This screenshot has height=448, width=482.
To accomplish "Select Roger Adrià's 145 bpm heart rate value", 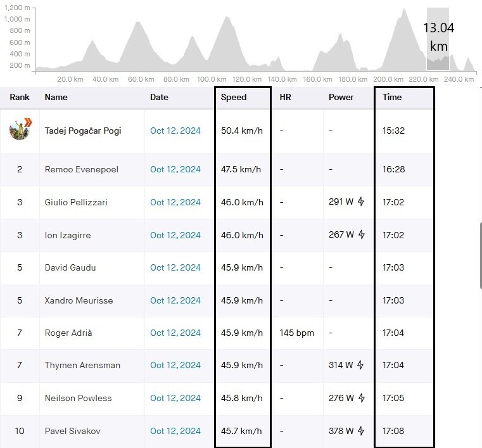I will coord(296,333).
